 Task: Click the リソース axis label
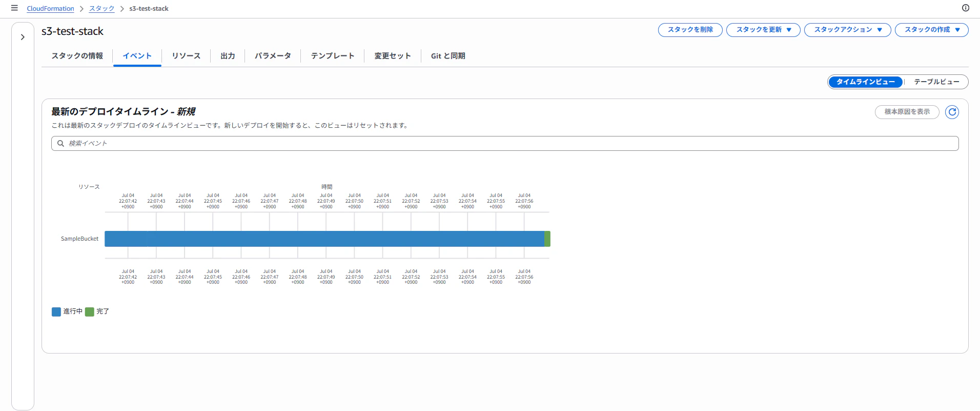tap(89, 187)
